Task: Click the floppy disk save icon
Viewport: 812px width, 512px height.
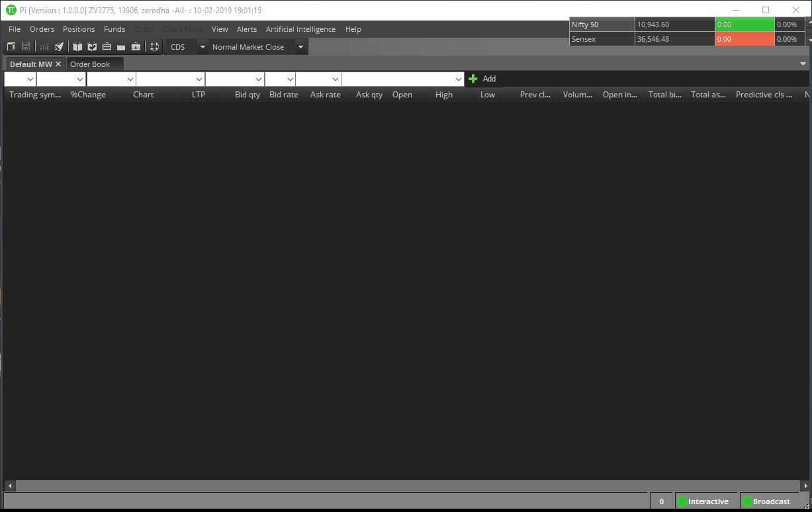Action: coord(26,47)
